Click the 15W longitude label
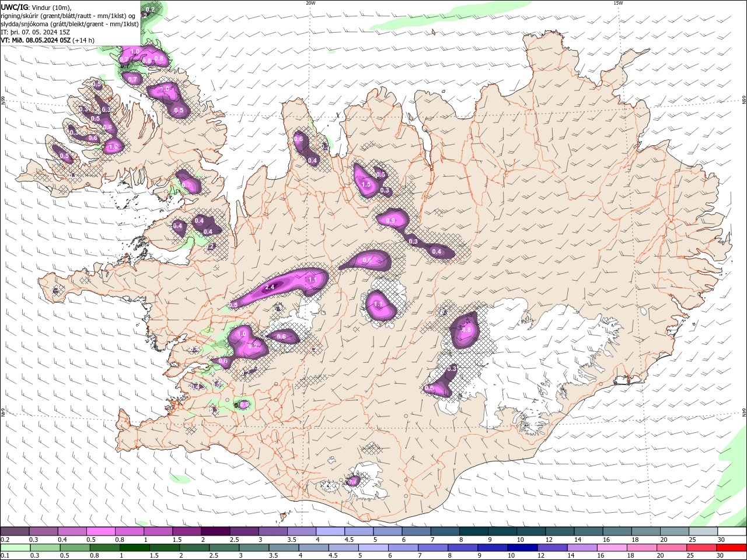 coord(618,3)
